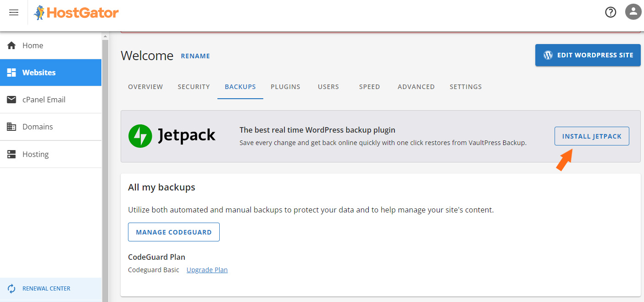This screenshot has width=644, height=302.
Task: Click the Renewal Center refresh icon
Action: [12, 288]
